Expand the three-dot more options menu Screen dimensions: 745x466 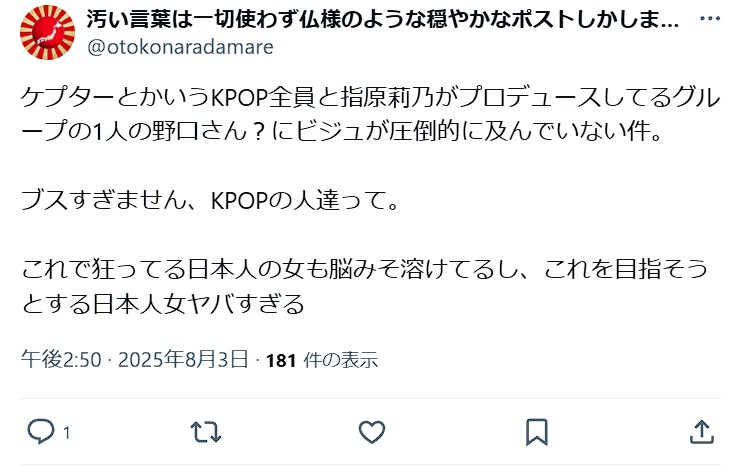(710, 19)
